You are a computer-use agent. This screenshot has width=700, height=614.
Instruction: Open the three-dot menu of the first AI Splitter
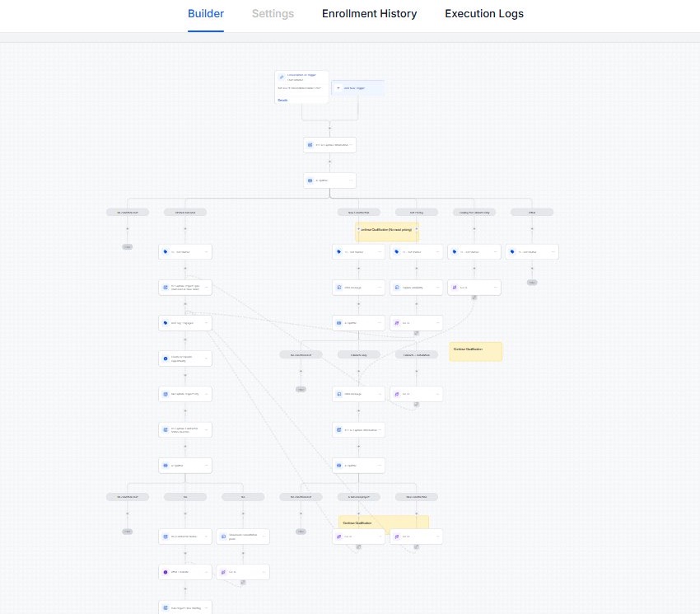coord(351,180)
